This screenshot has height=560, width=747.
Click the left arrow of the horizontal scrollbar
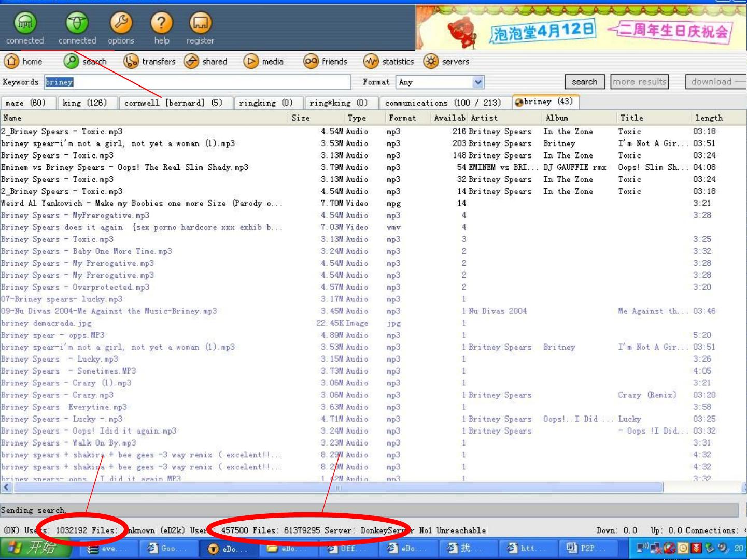(6, 487)
